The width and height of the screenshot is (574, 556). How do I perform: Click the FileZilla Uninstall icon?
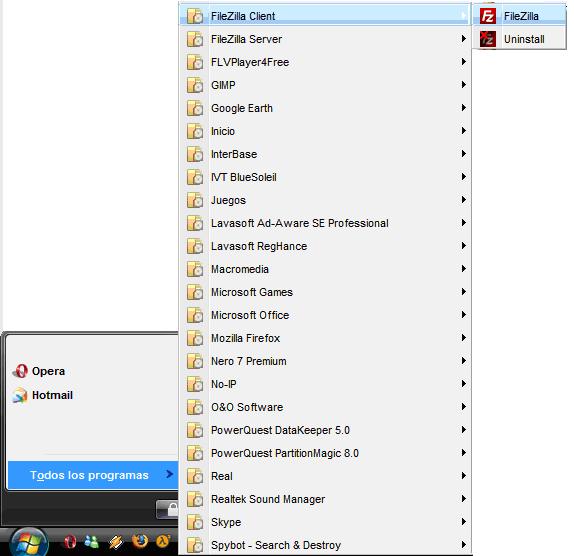coord(487,39)
